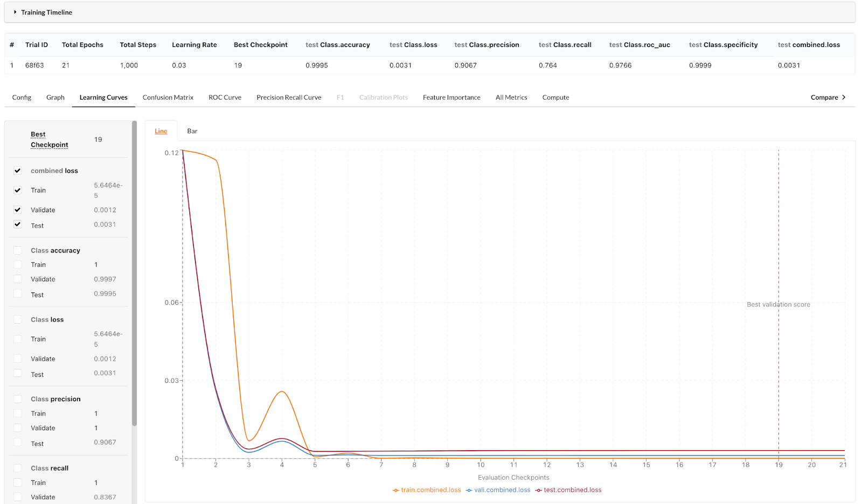This screenshot has height=504, width=862.
Task: Uncheck the combined loss group checkbox
Action: (x=18, y=171)
